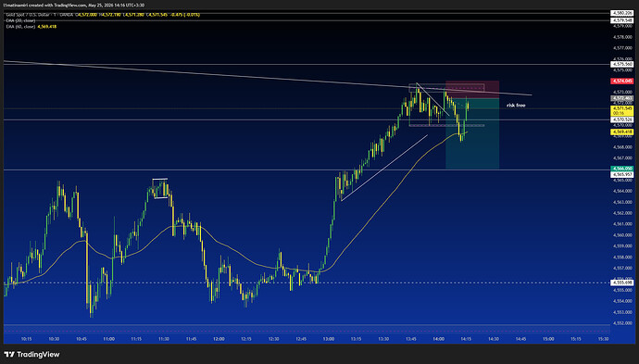This screenshot has height=364, width=639.
Task: Click the 10:15 time axis label
Action: pyautogui.click(x=27, y=339)
